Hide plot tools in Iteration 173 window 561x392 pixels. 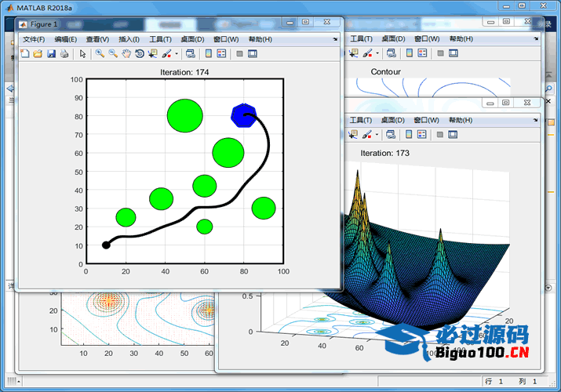(439, 135)
